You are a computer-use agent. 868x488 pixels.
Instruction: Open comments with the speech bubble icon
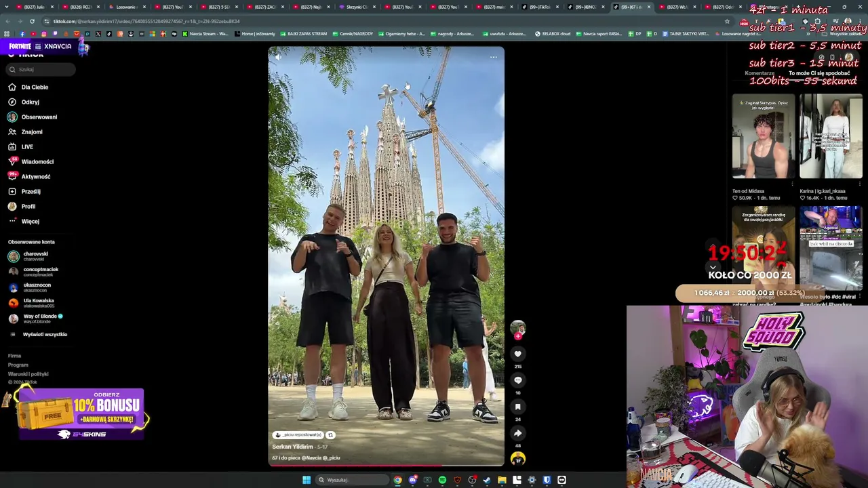517,380
